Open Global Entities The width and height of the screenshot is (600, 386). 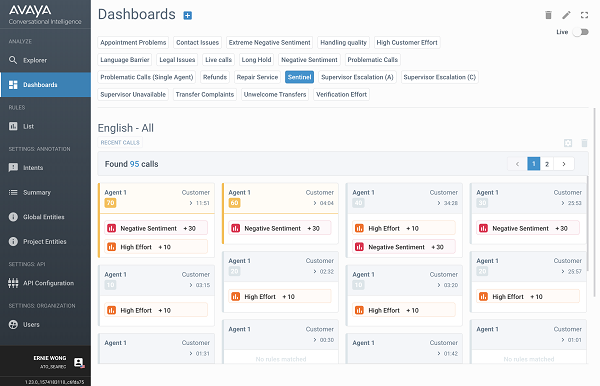pyautogui.click(x=46, y=217)
